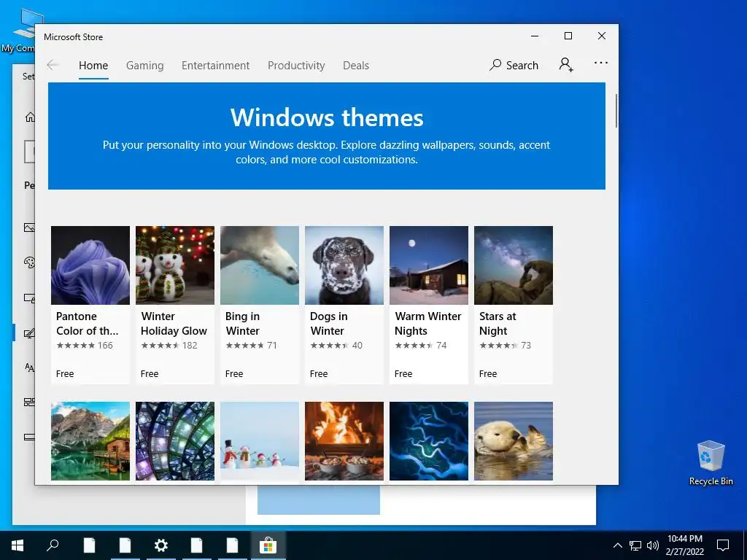Open the fireplace theme thumbnail
Image resolution: width=747 pixels, height=560 pixels.
[x=344, y=441]
